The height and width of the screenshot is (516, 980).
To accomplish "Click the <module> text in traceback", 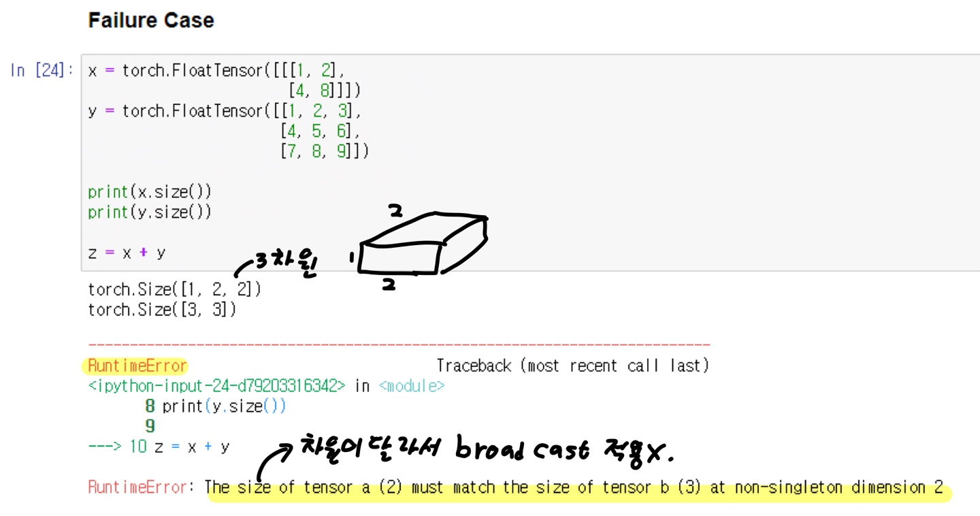I will 411,386.
